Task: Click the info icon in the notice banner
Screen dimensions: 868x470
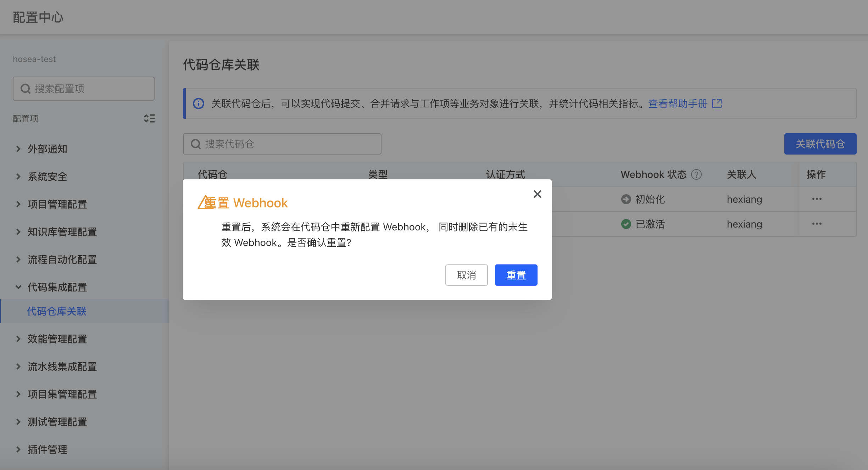Action: coord(199,103)
